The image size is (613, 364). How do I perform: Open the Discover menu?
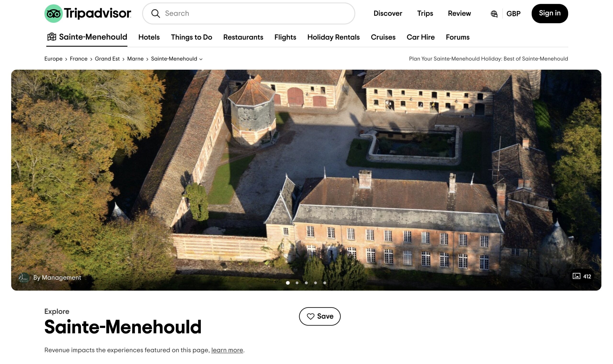(x=387, y=13)
